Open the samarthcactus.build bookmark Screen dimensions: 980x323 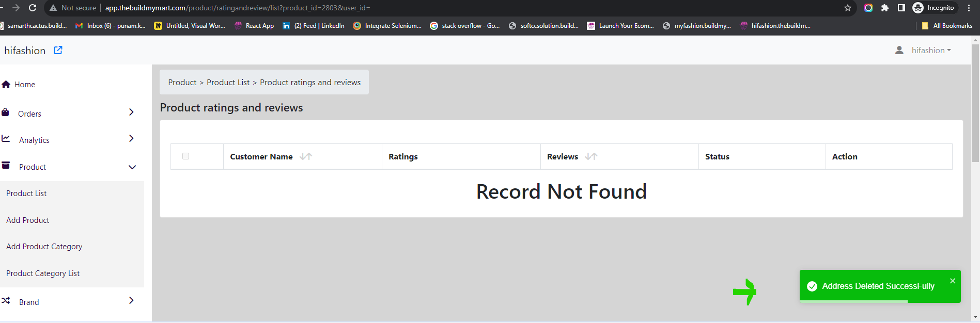point(34,25)
